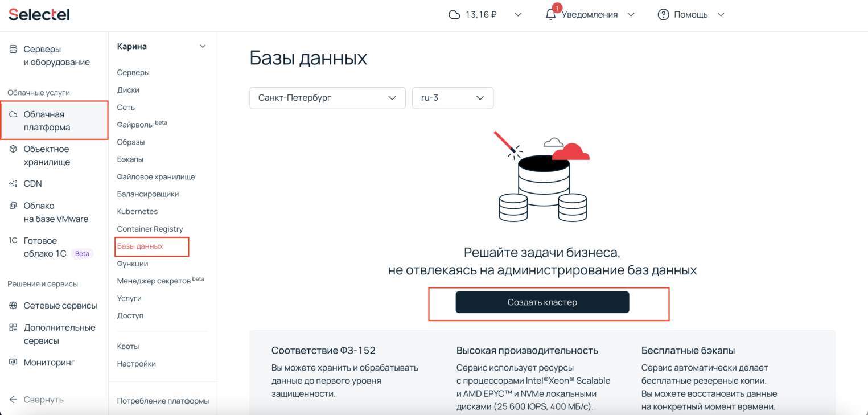Open Kubernetes in the project menu
Image resolution: width=868 pixels, height=415 pixels.
pos(137,212)
